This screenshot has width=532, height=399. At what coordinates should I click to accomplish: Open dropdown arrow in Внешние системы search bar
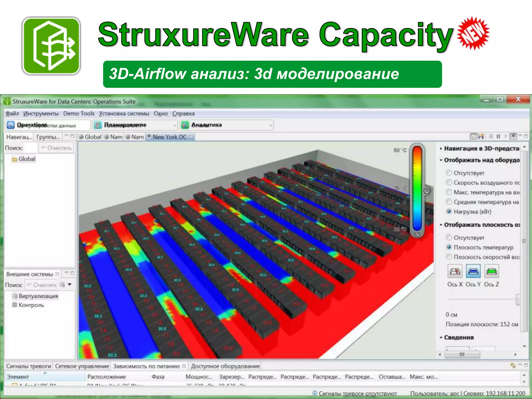(70, 284)
